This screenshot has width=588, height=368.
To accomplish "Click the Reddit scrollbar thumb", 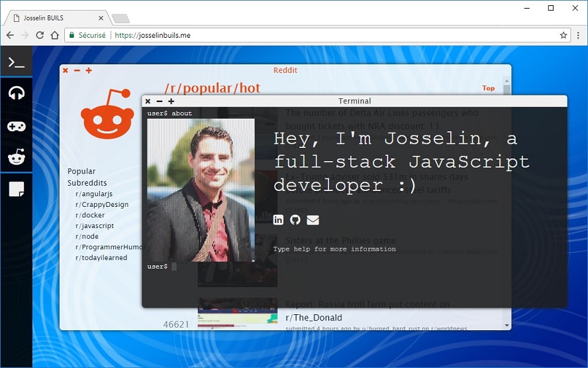I will pyautogui.click(x=507, y=90).
